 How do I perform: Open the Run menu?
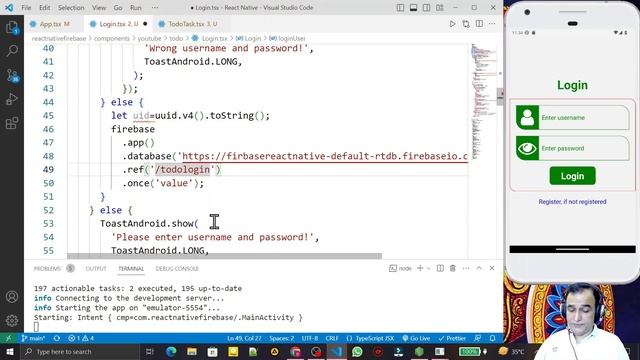(x=136, y=8)
